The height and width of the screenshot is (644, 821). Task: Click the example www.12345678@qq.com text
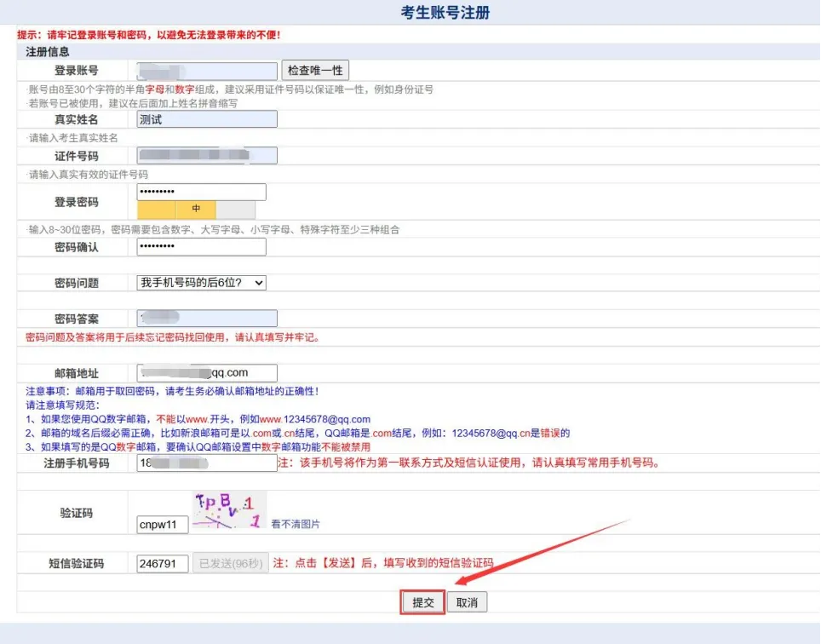point(315,419)
